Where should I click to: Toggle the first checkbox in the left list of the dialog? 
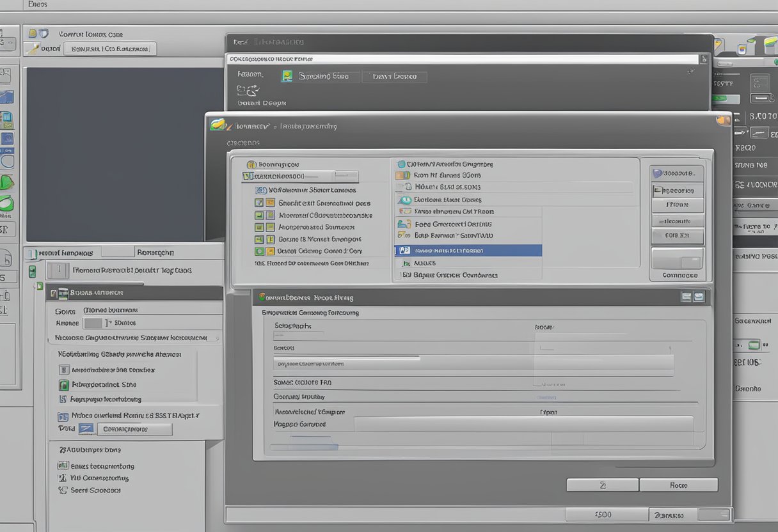click(x=259, y=203)
